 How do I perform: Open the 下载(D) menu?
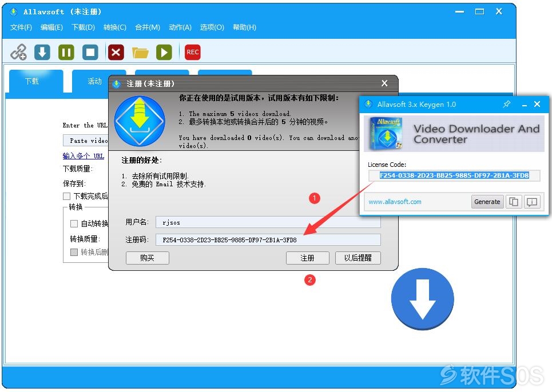pyautogui.click(x=84, y=27)
